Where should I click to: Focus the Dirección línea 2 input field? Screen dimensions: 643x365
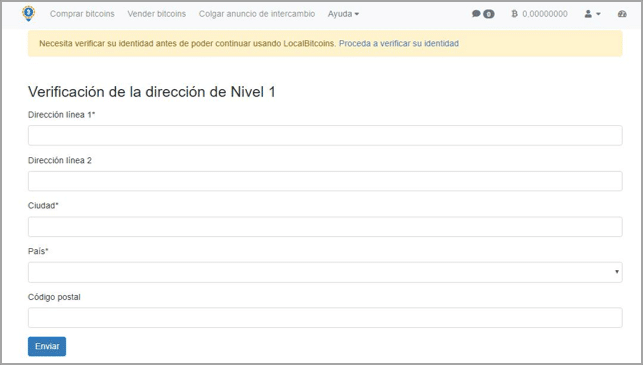tap(325, 181)
